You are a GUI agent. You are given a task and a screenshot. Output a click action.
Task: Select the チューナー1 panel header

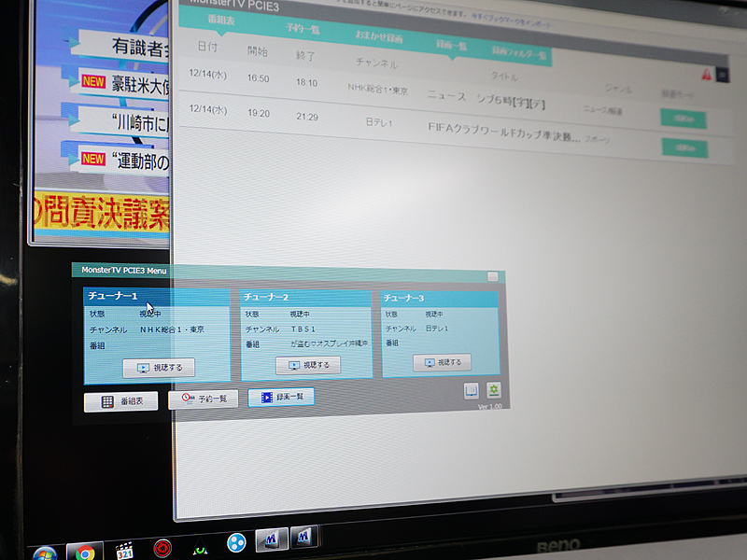[157, 296]
